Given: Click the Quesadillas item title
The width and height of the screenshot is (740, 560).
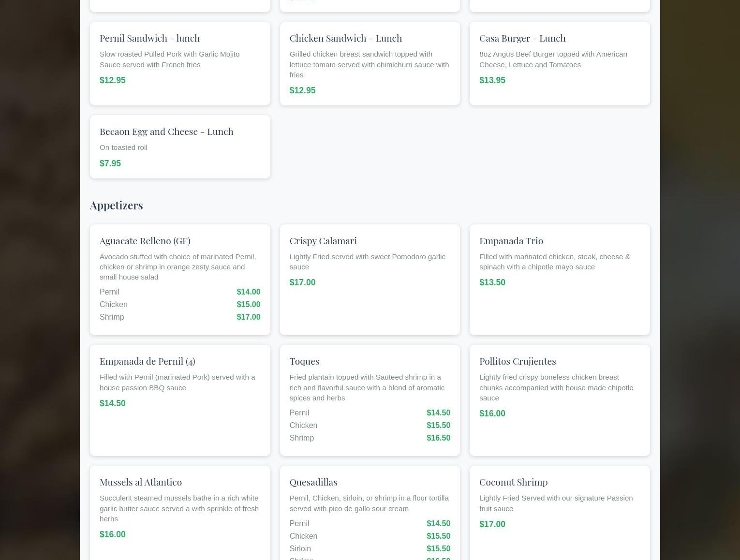Looking at the screenshot, I should click(x=313, y=482).
